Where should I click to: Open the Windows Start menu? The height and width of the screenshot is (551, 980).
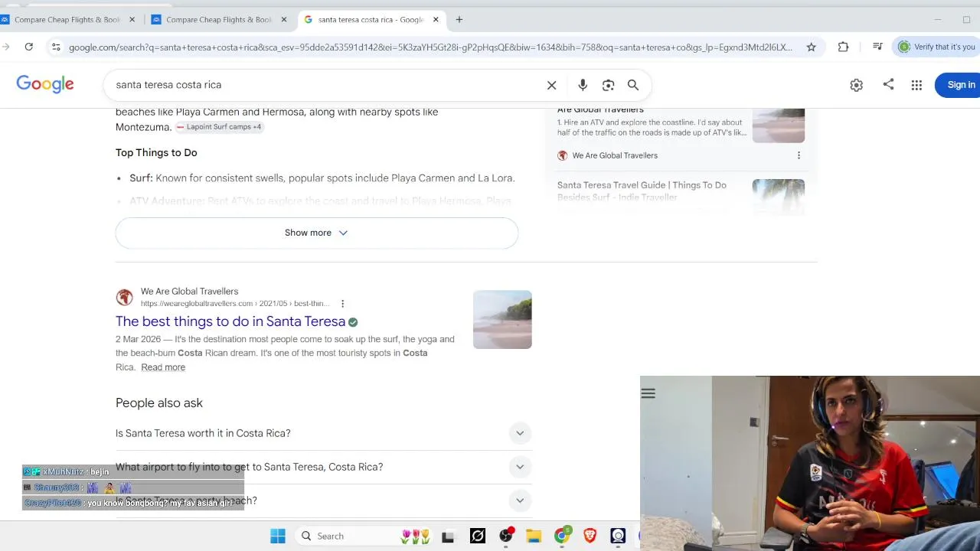pyautogui.click(x=278, y=536)
